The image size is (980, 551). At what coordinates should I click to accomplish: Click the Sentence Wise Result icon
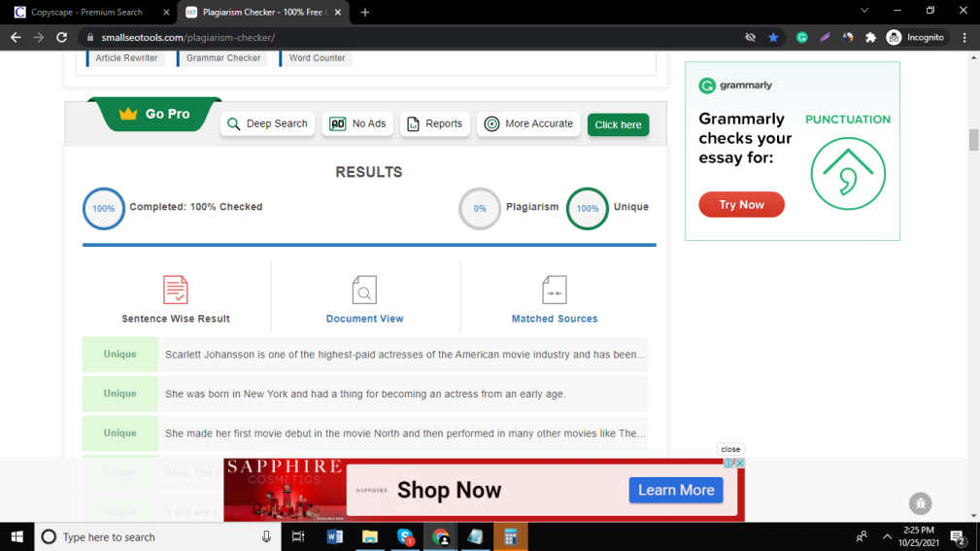[176, 290]
